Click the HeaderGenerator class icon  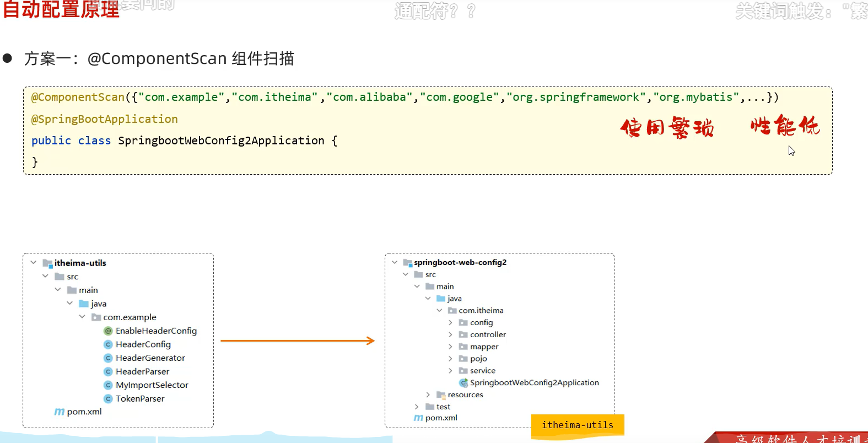[x=108, y=358]
